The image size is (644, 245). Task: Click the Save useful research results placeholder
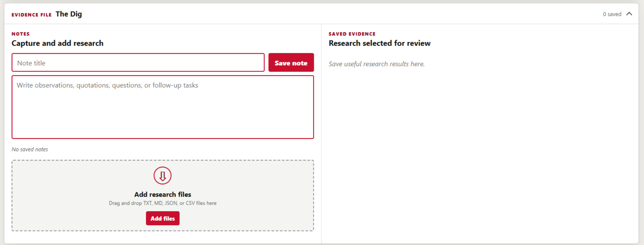click(x=376, y=64)
